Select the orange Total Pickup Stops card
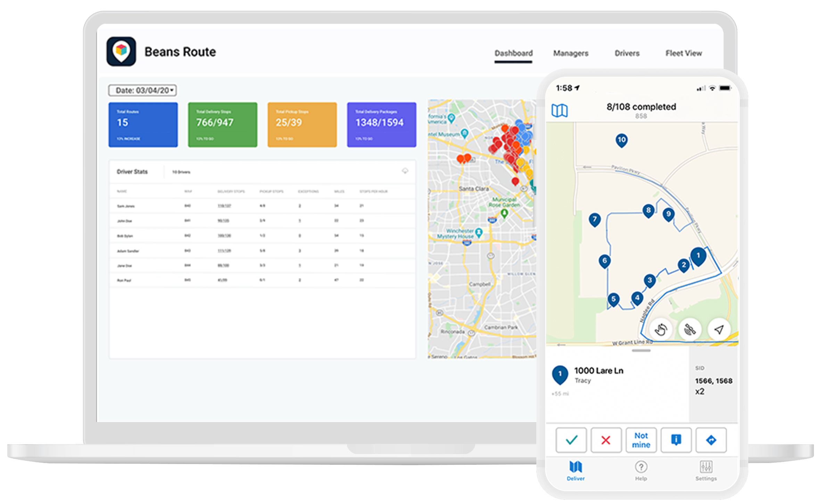 (x=302, y=125)
